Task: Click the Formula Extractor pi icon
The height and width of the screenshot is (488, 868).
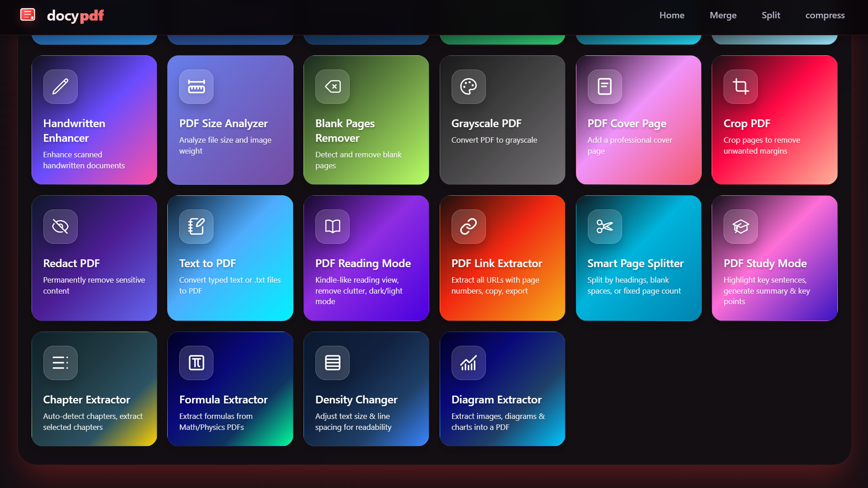Action: point(196,363)
